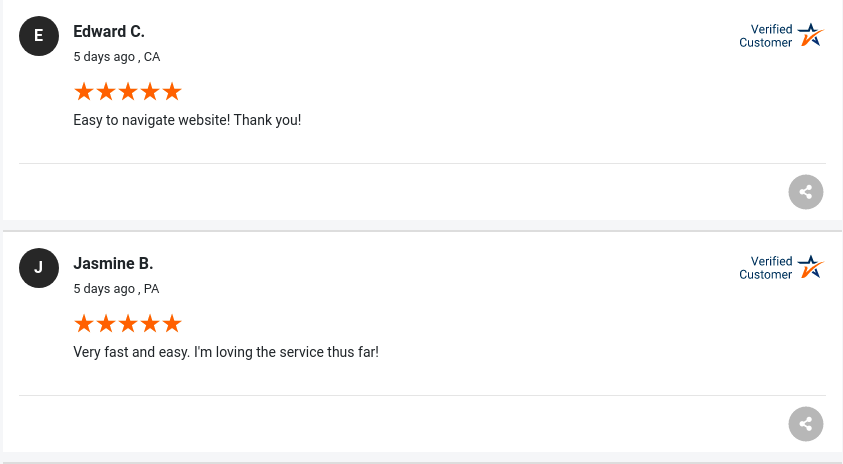Click the Verified Customer star badge on Edward's review
843x464 pixels.
pos(810,36)
